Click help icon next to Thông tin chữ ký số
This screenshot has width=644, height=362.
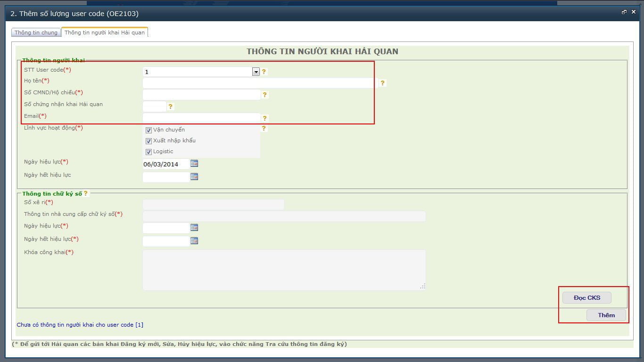click(85, 193)
